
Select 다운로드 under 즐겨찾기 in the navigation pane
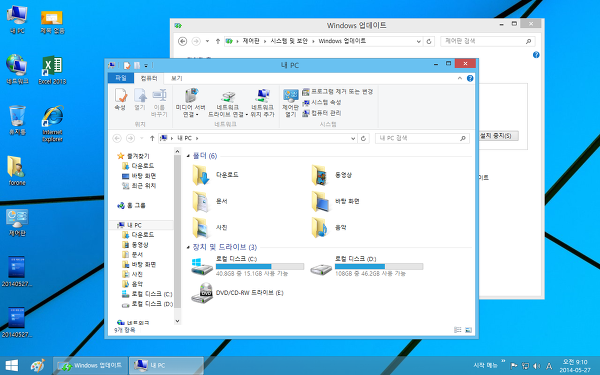coord(138,166)
